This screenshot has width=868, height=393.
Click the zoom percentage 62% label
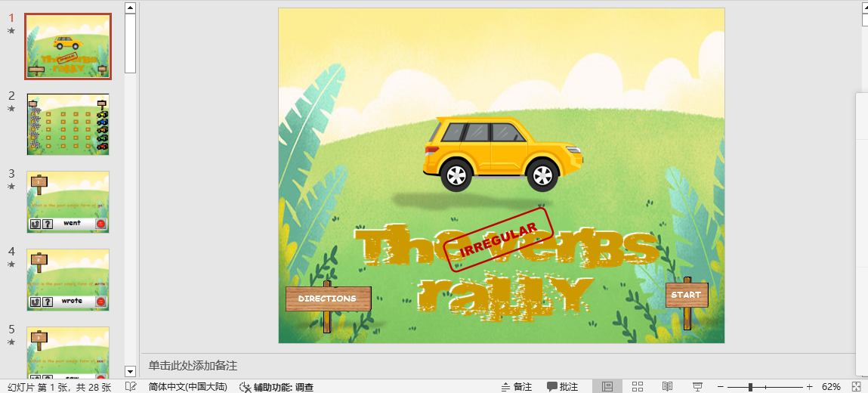[831, 387]
